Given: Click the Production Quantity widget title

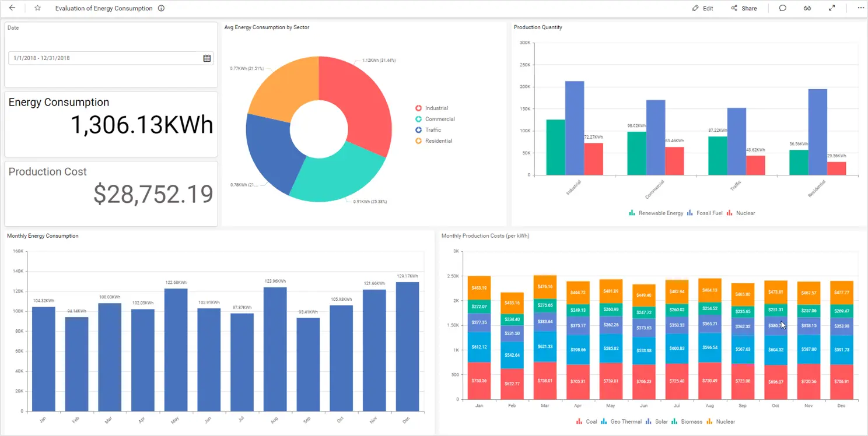Looking at the screenshot, I should coord(538,27).
